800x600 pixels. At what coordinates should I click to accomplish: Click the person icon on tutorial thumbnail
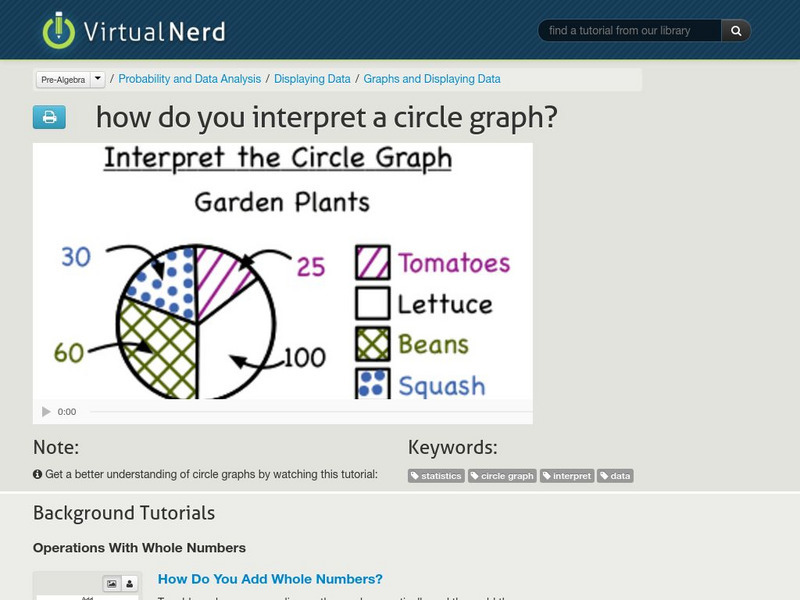[x=130, y=584]
